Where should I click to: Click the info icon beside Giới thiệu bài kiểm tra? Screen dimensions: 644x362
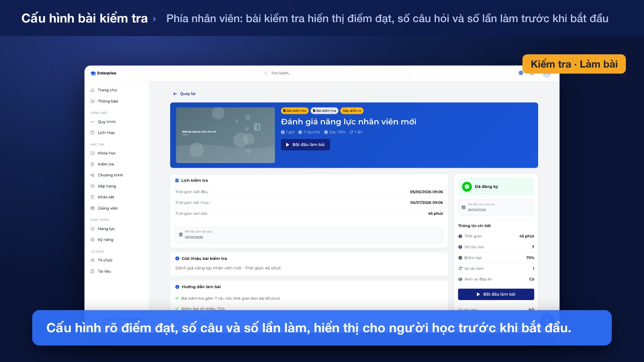click(x=178, y=259)
